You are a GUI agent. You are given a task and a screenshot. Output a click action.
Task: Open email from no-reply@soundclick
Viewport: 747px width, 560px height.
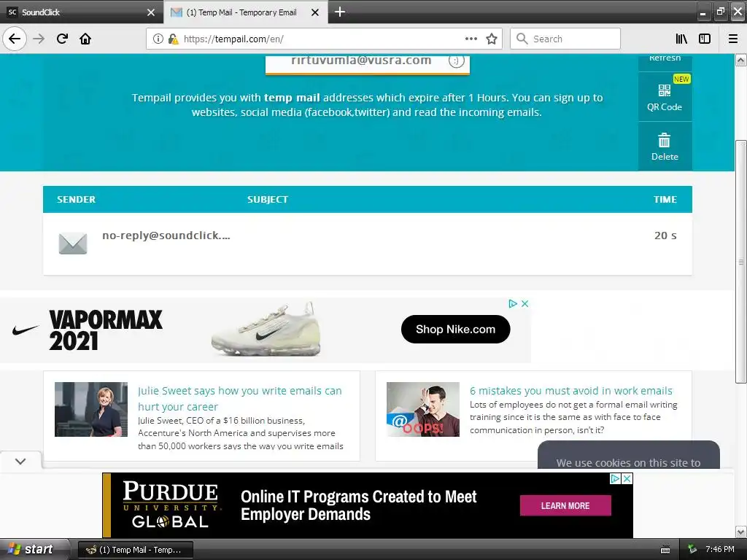(166, 236)
